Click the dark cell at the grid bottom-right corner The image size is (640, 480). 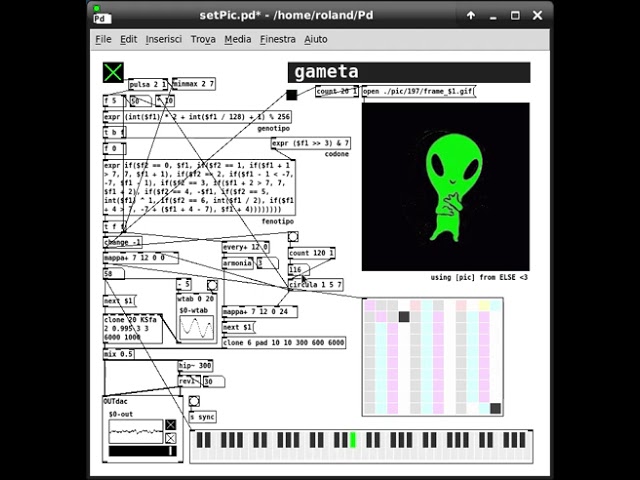[496, 408]
